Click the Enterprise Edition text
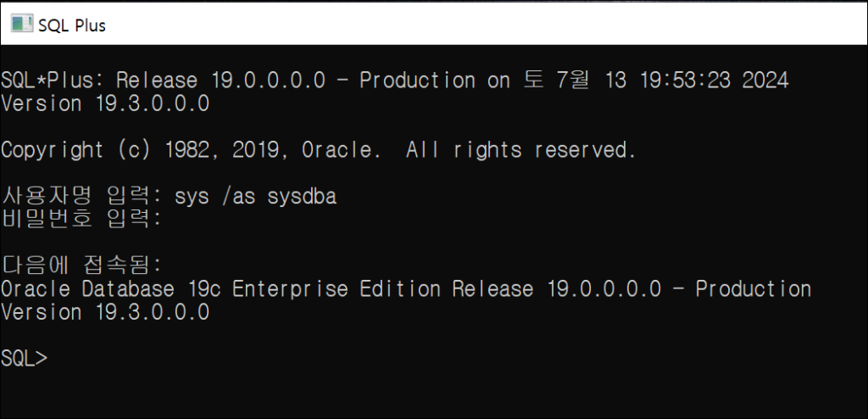 337,289
